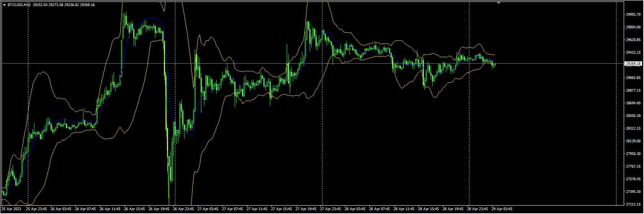
Task: Click price scale value 28505.30
Action: pyautogui.click(x=633, y=116)
